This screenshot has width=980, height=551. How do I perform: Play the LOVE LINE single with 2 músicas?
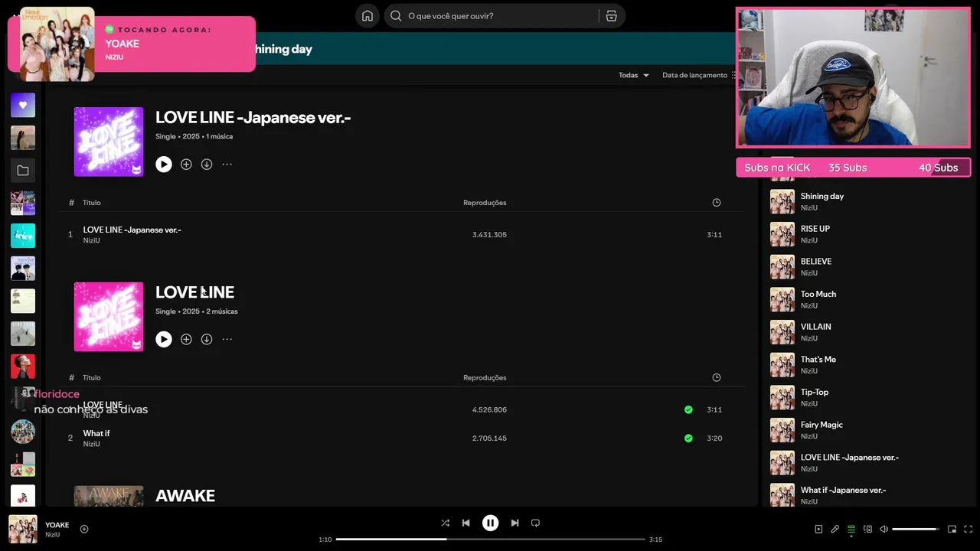click(x=164, y=339)
